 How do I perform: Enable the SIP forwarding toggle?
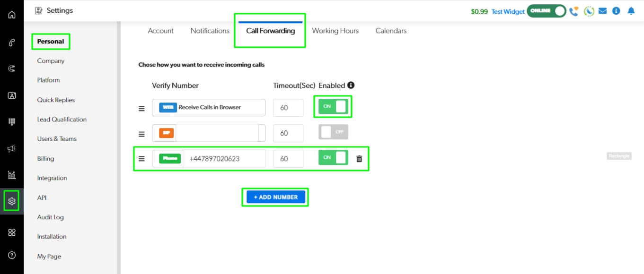coord(333,132)
